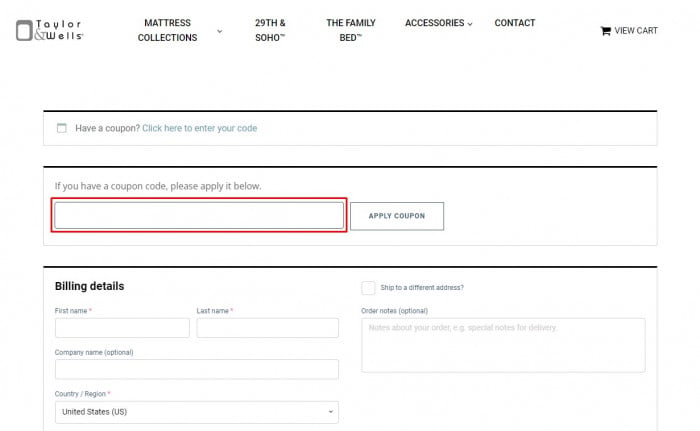
Task: Click the Order notes text area
Action: (503, 345)
